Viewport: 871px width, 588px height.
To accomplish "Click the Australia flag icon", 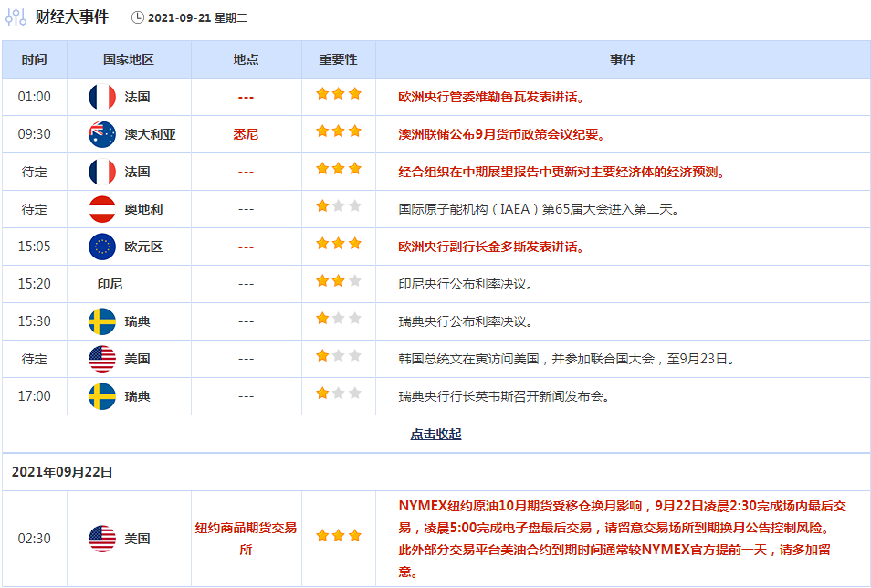I will click(102, 134).
